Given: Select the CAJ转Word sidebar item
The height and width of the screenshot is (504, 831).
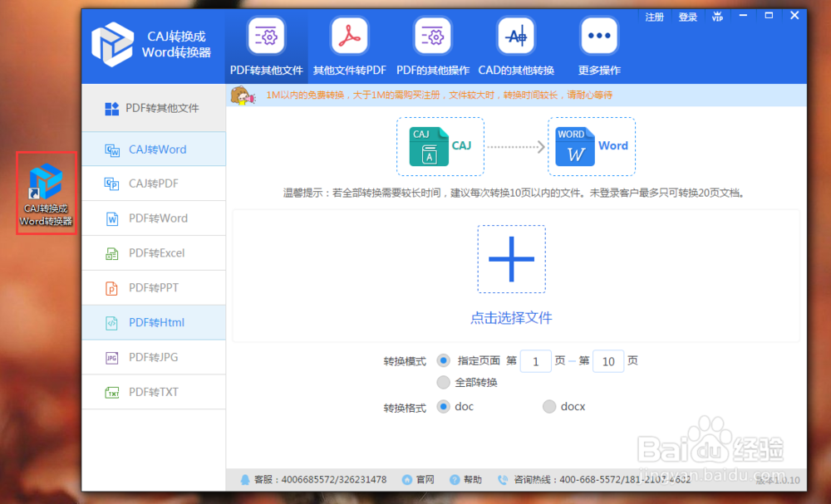Looking at the screenshot, I should point(154,149).
